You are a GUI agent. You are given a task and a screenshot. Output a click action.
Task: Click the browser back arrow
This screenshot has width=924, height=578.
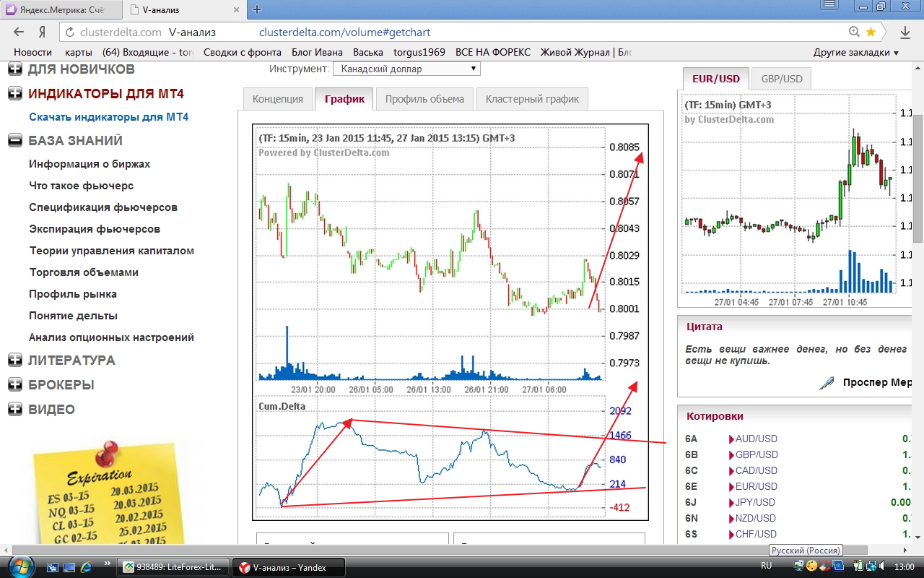coord(19,32)
